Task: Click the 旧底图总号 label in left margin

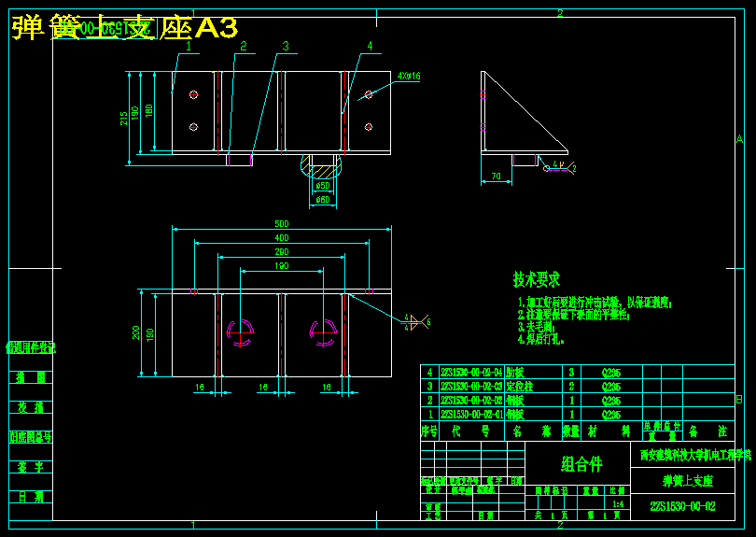Action: (x=31, y=437)
